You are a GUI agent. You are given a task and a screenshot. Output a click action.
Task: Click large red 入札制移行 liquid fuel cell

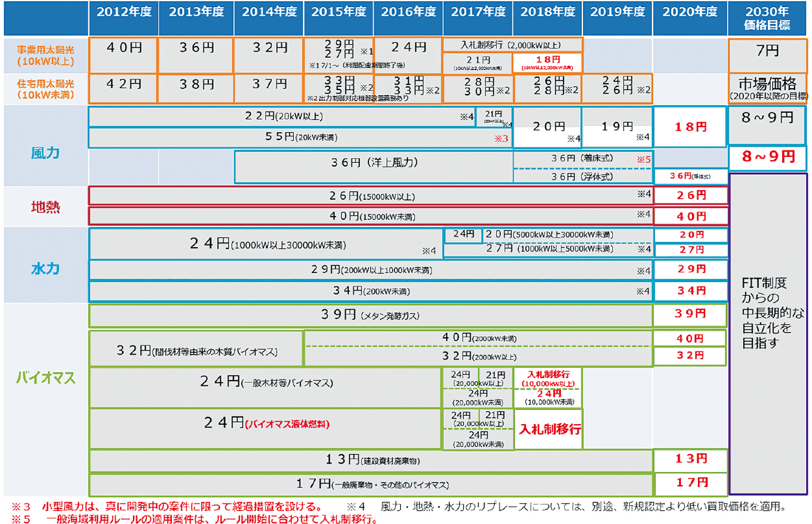pyautogui.click(x=549, y=429)
